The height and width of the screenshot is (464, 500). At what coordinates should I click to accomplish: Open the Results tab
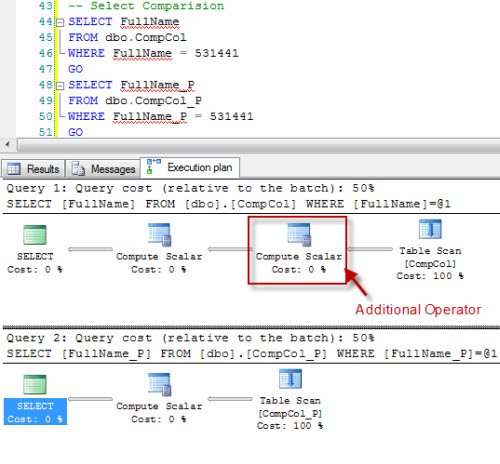click(33, 169)
